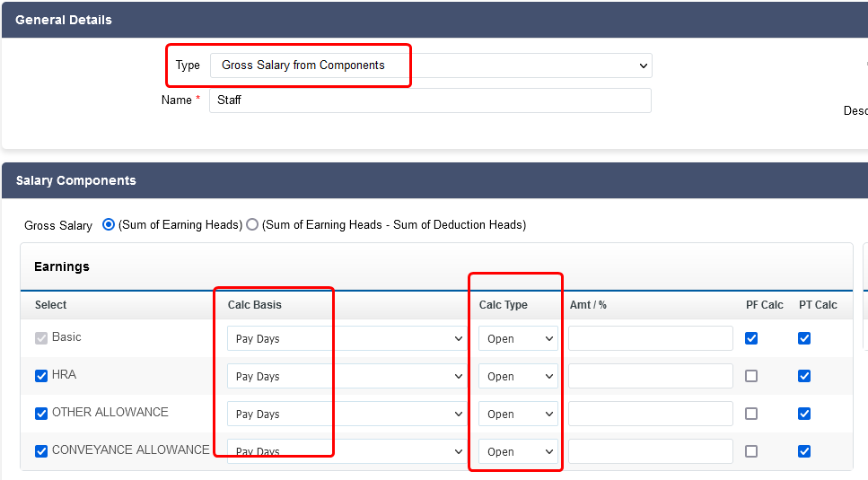This screenshot has width=868, height=480.
Task: Click the Salary Components section header
Action: [434, 180]
